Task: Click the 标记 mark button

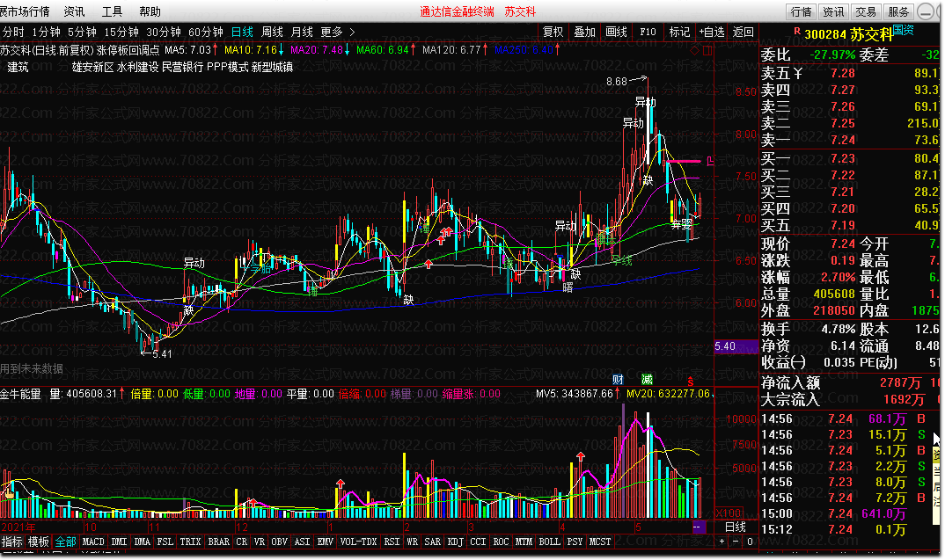Action: 679,32
